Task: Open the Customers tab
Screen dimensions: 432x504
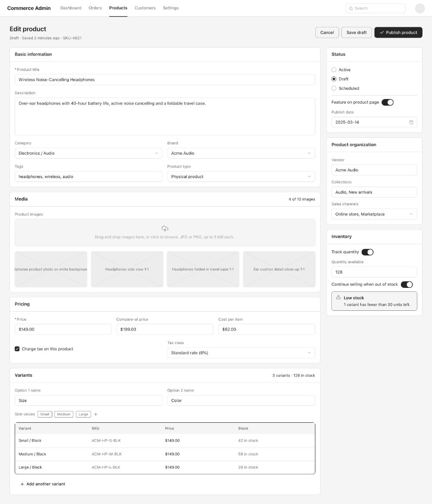Action: tap(145, 8)
